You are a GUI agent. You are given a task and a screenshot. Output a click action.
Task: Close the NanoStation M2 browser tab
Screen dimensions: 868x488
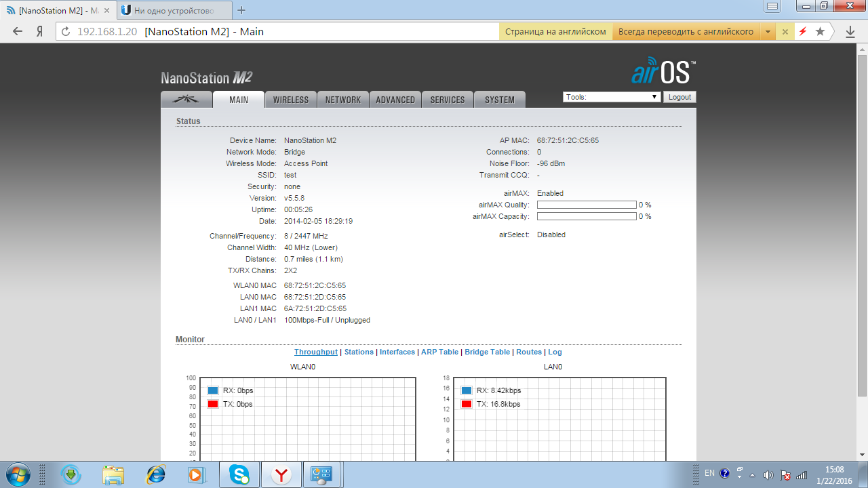click(106, 11)
